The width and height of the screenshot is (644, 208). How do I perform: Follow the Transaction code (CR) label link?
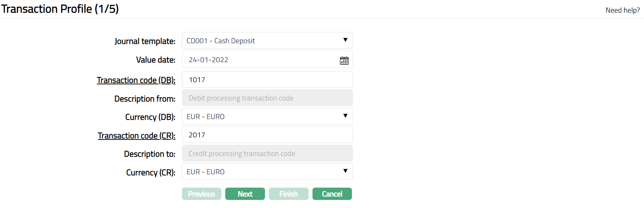coord(136,136)
